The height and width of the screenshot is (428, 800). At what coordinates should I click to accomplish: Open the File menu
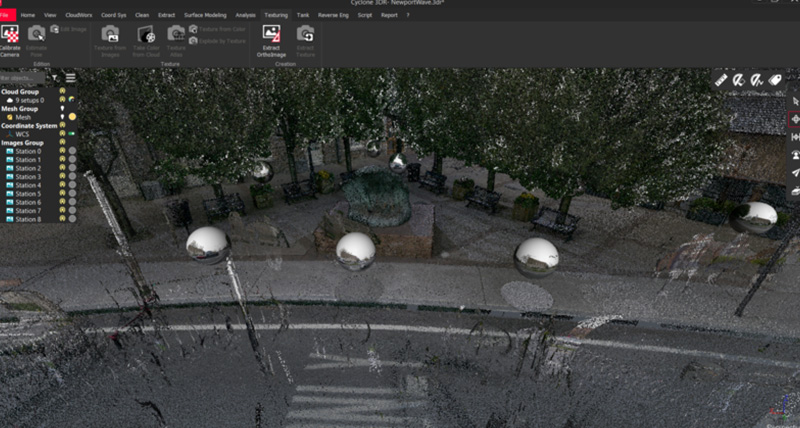[x=8, y=16]
